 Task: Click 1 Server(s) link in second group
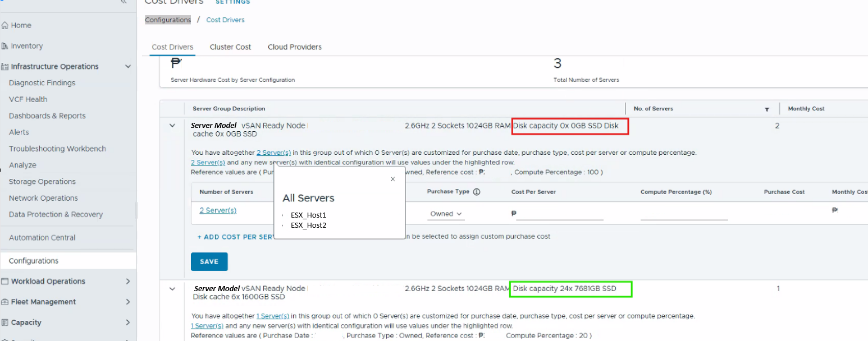(x=273, y=316)
